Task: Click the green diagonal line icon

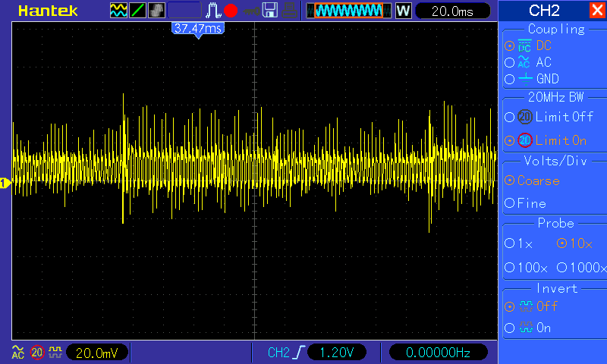Action: point(137,11)
